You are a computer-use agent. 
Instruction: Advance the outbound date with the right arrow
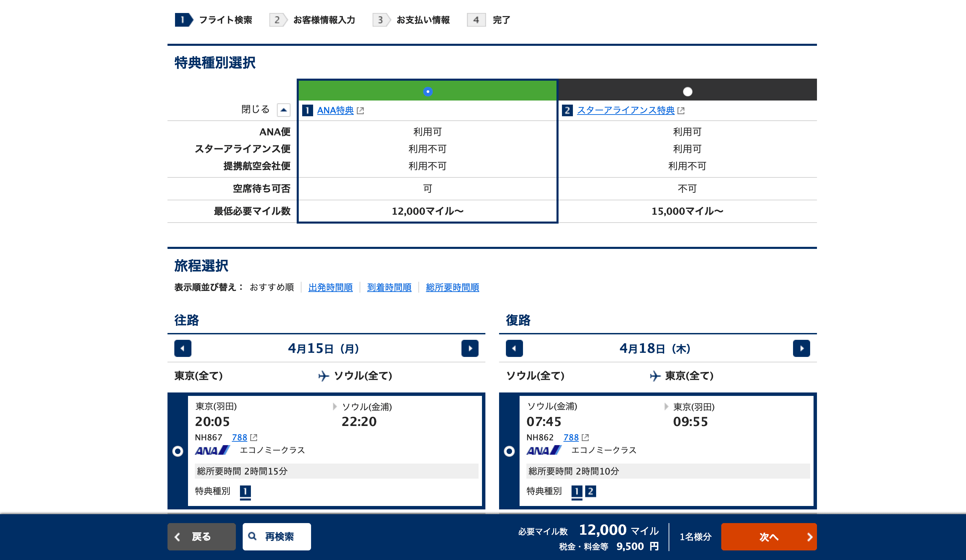pos(470,348)
